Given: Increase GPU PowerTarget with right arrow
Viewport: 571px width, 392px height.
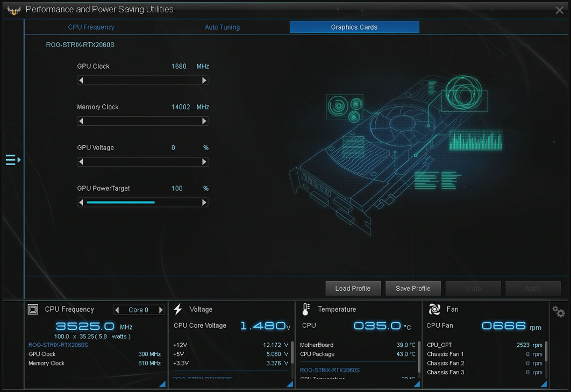Looking at the screenshot, I should click(x=204, y=203).
